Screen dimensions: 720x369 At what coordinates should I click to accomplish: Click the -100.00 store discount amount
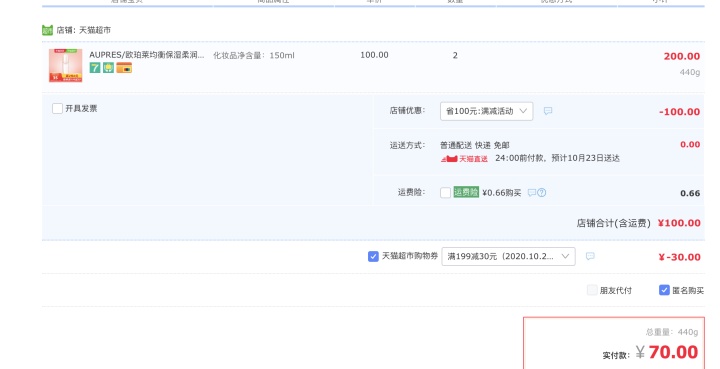pos(679,112)
